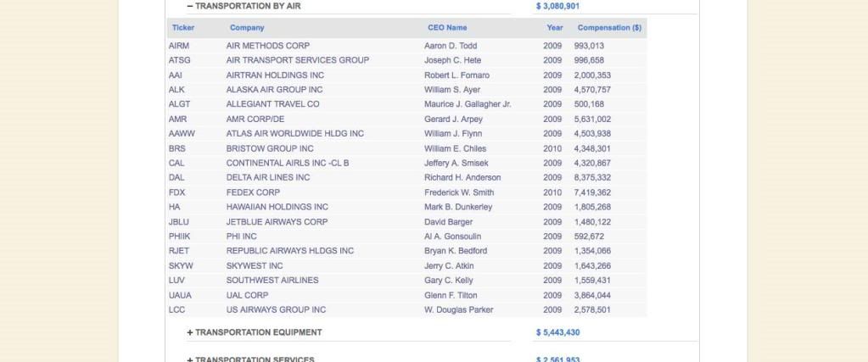
Task: Select compensation value 8,375,332
Action: pos(592,178)
